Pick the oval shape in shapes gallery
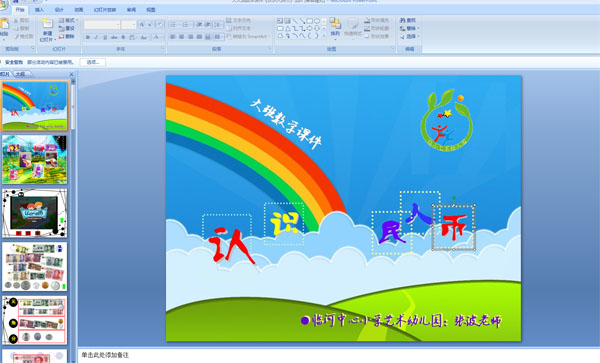 point(317,21)
